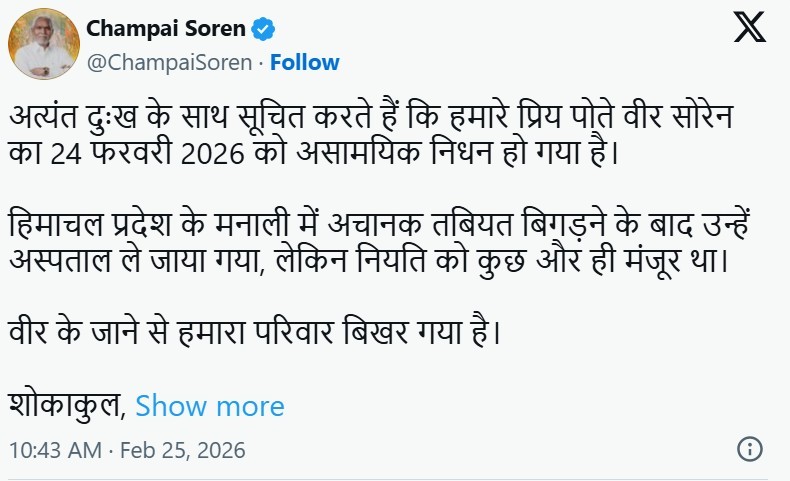This screenshot has height=481, width=790.
Task: Click the Champai Soren display name
Action: (167, 28)
